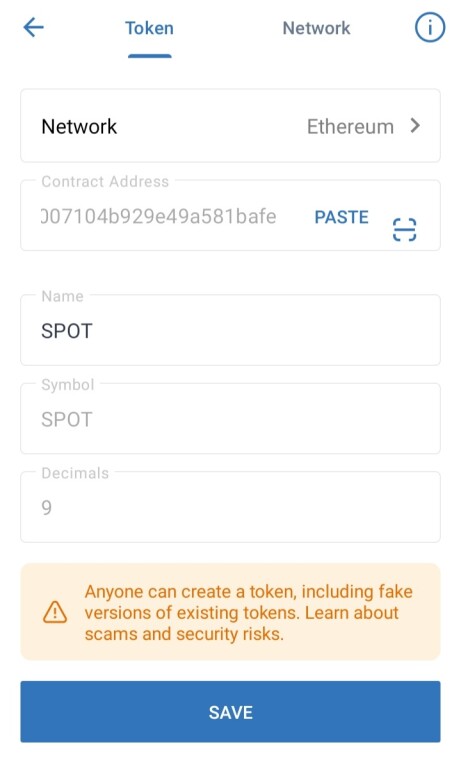Edit the Name field SPOT
This screenshot has height=765, width=461.
230,330
